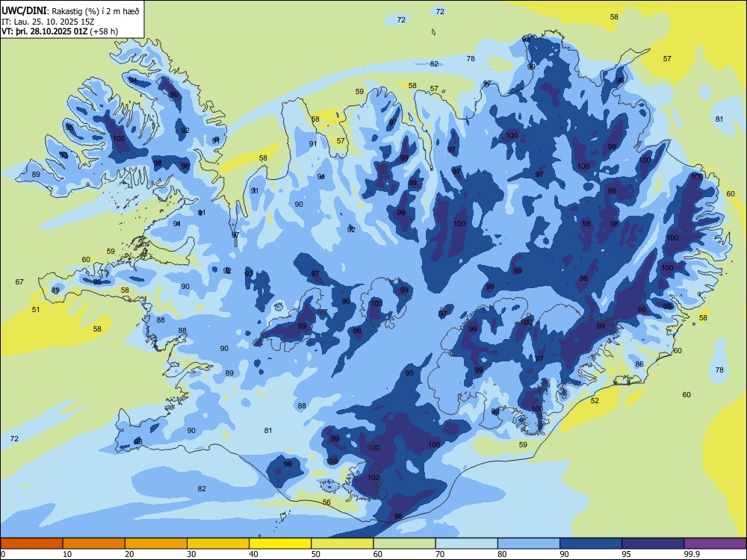Click the purple above-99.9 legend swatch
The width and height of the screenshot is (747, 560).
[715, 544]
